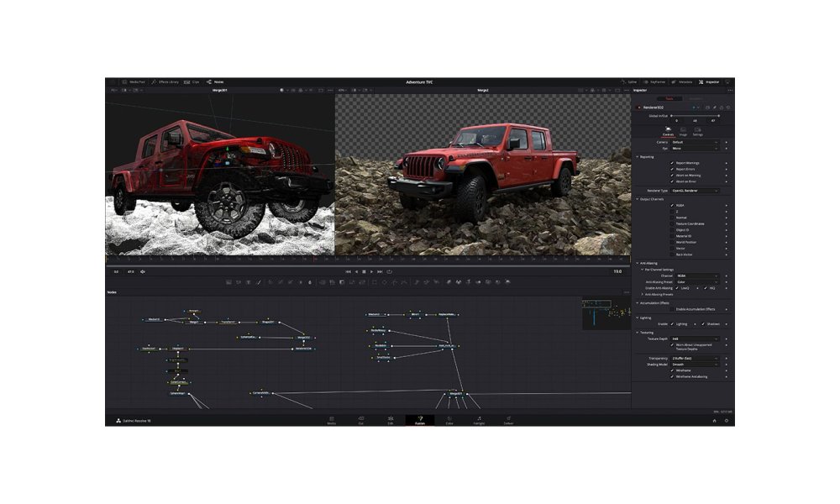
Task: Enable Accumulation Effects
Action: click(672, 309)
